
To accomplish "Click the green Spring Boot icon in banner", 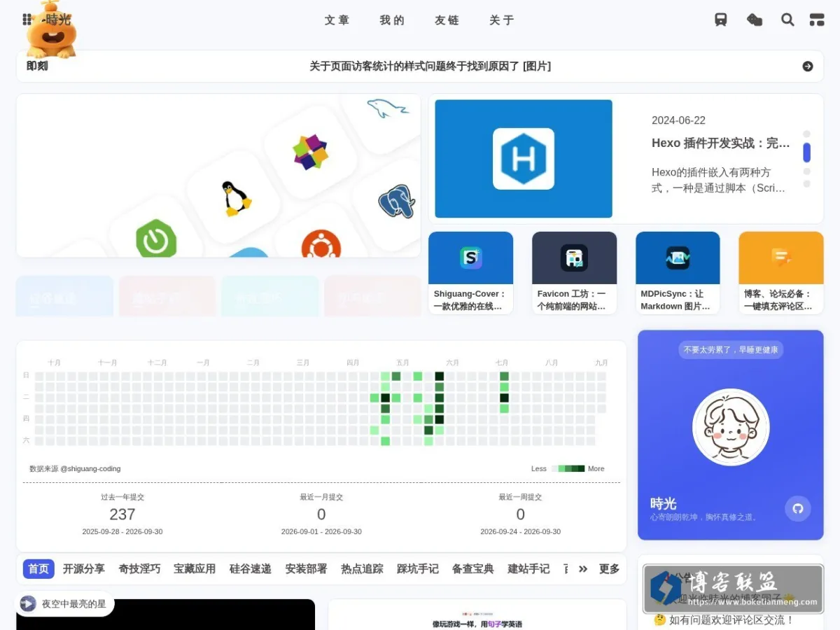I will point(156,239).
